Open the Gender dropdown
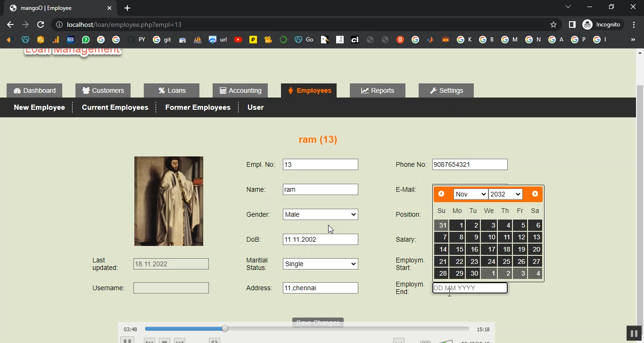Image resolution: width=644 pixels, height=343 pixels. [321, 214]
